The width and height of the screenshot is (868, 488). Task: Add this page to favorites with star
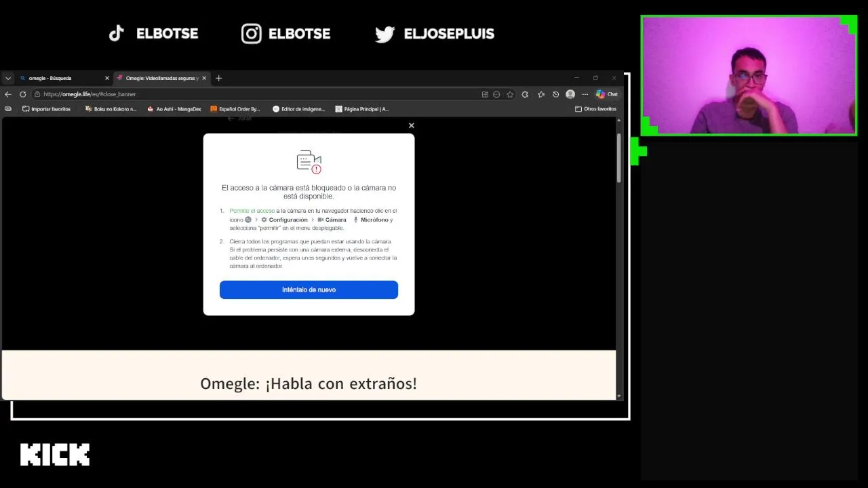(x=510, y=94)
